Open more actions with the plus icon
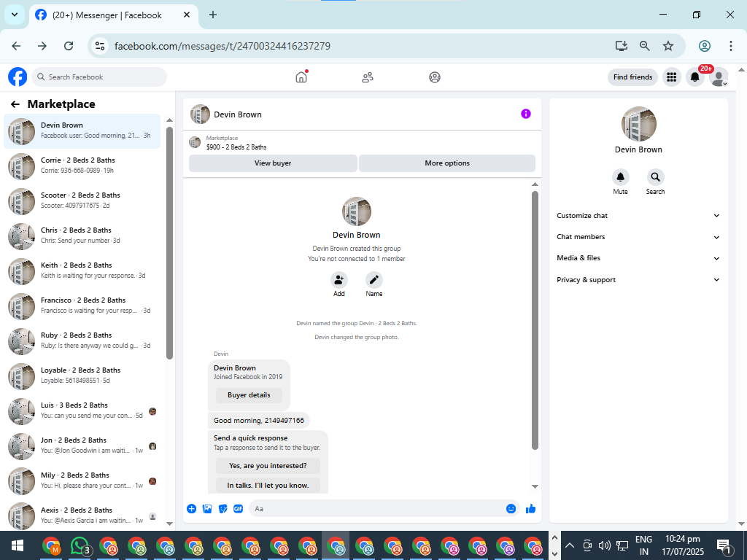This screenshot has height=560, width=747. point(192,508)
